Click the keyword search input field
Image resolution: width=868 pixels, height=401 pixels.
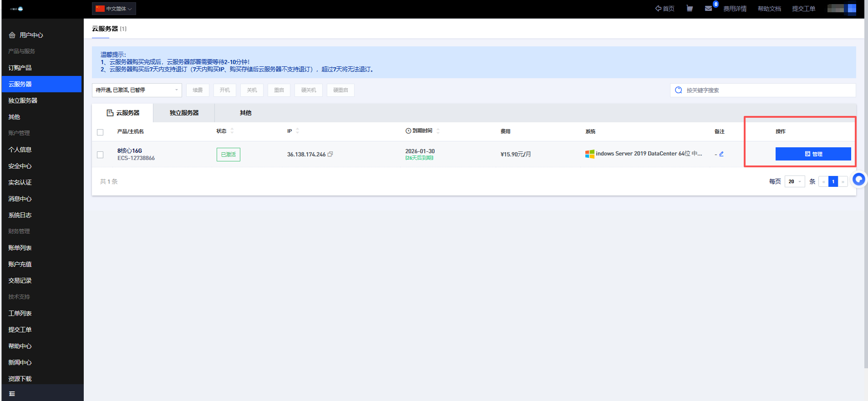[x=765, y=90]
